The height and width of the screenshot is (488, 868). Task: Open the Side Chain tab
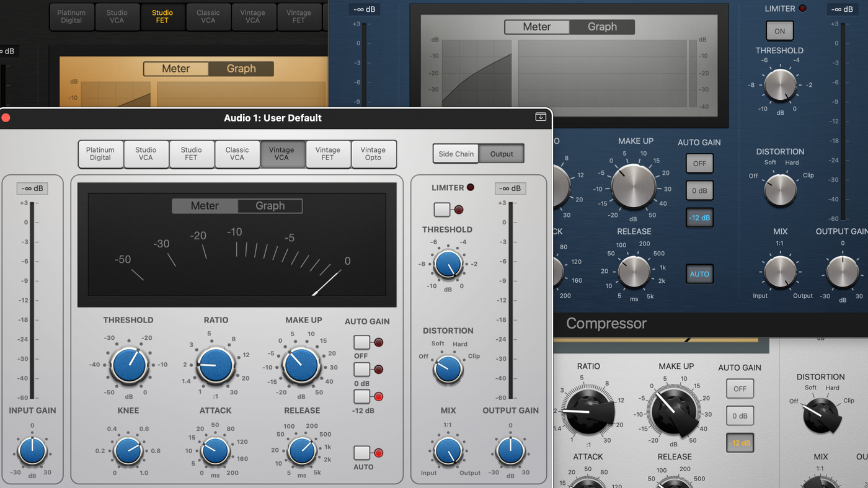click(x=456, y=153)
